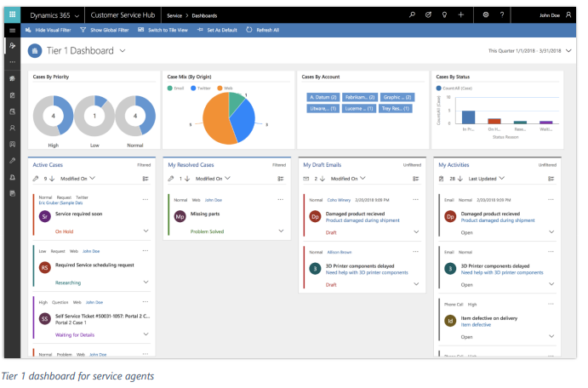This screenshot has width=588, height=388.
Task: Toggle Twitter legend in Case Mix chart
Action: [201, 88]
